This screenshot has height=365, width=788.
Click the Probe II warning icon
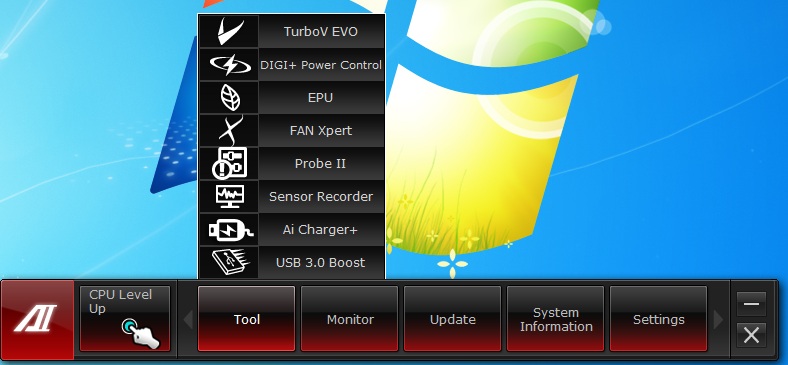(229, 163)
